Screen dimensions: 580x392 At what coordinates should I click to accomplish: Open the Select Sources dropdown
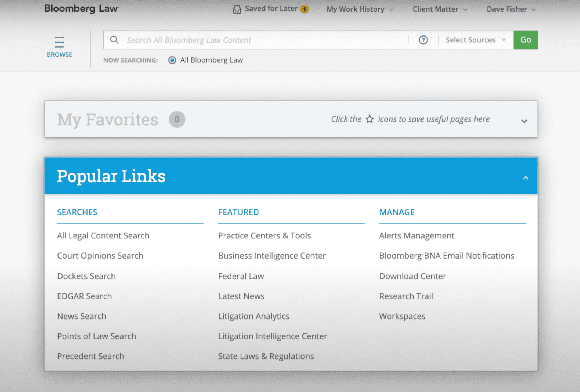476,40
